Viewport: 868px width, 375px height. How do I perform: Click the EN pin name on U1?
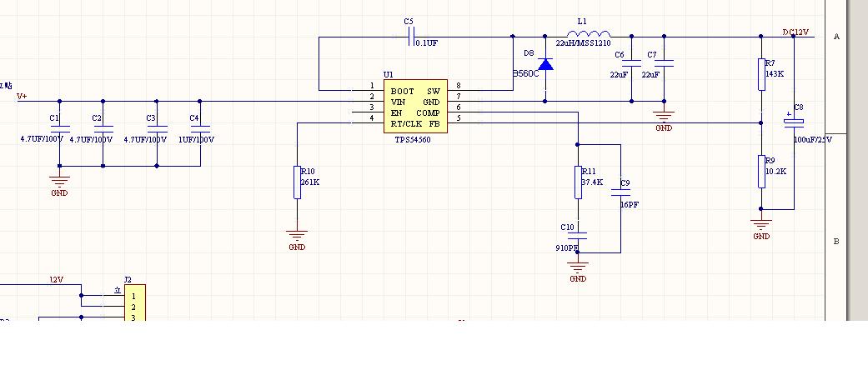396,112
